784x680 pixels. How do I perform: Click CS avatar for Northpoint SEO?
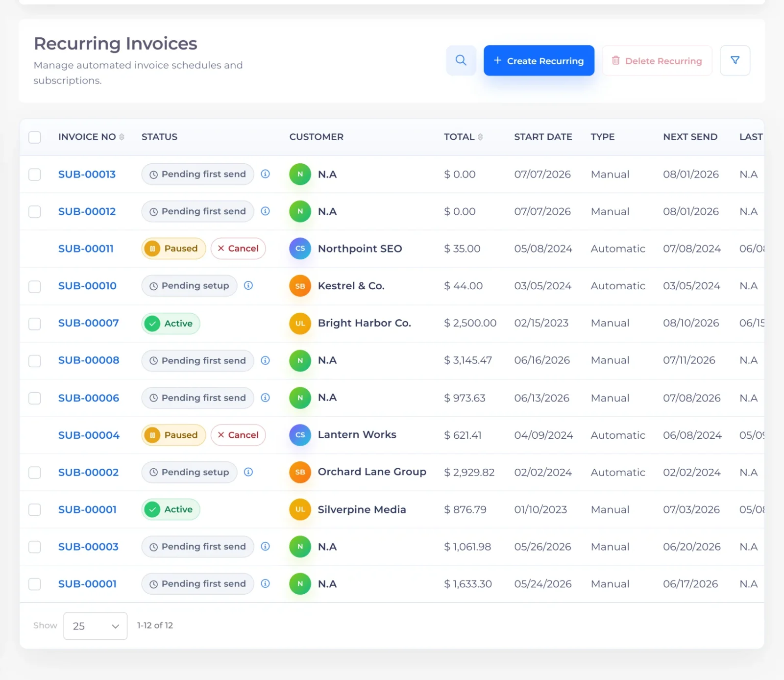click(x=300, y=249)
